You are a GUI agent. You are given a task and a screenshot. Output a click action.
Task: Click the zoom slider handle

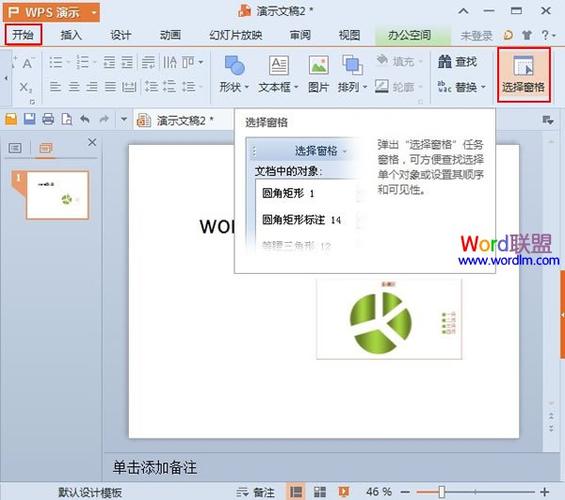[x=442, y=492]
